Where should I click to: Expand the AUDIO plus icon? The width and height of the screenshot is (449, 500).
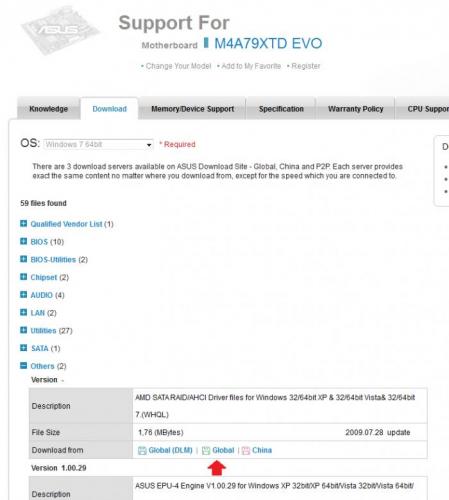click(23, 294)
